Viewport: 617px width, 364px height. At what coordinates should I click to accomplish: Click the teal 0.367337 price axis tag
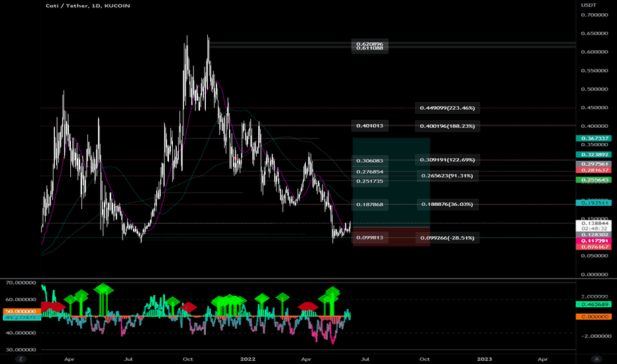tap(594, 138)
